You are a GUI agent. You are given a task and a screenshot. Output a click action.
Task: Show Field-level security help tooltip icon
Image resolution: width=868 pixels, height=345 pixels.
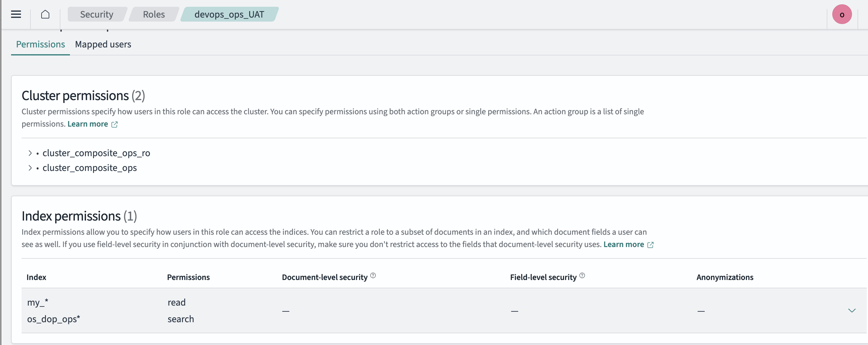[x=582, y=276]
